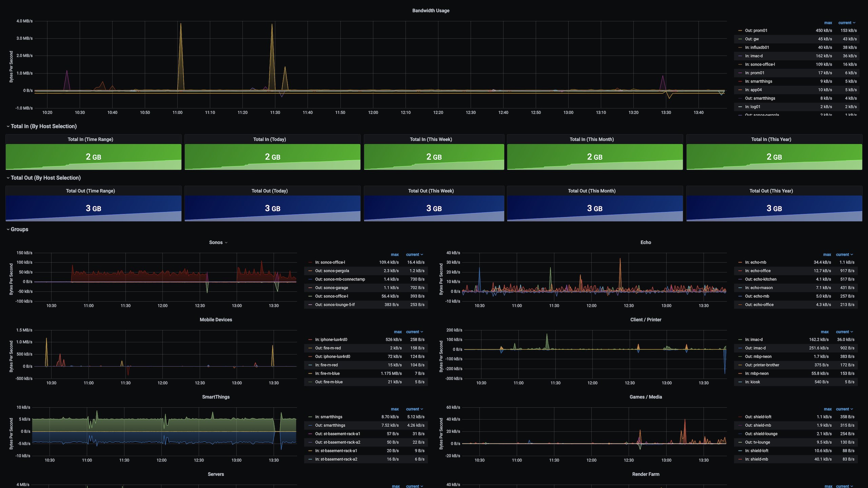
Task: Click color line icon for Out: gw legend entry
Action: pos(740,39)
